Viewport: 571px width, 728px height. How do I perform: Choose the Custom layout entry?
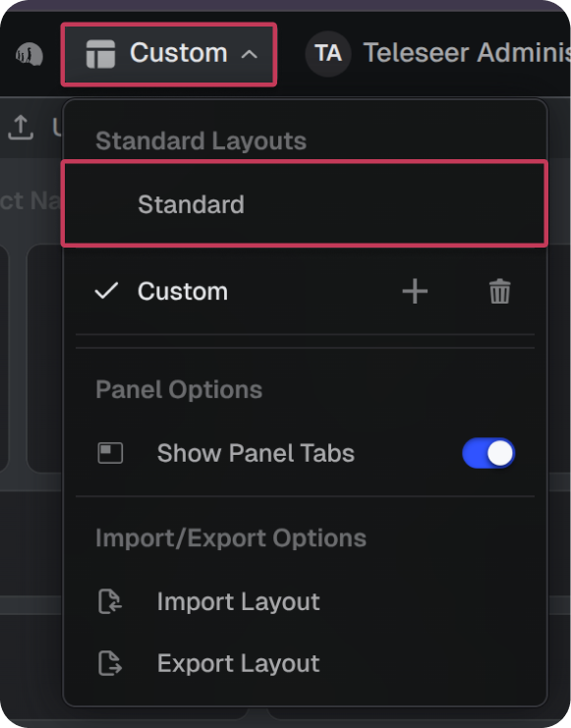183,292
